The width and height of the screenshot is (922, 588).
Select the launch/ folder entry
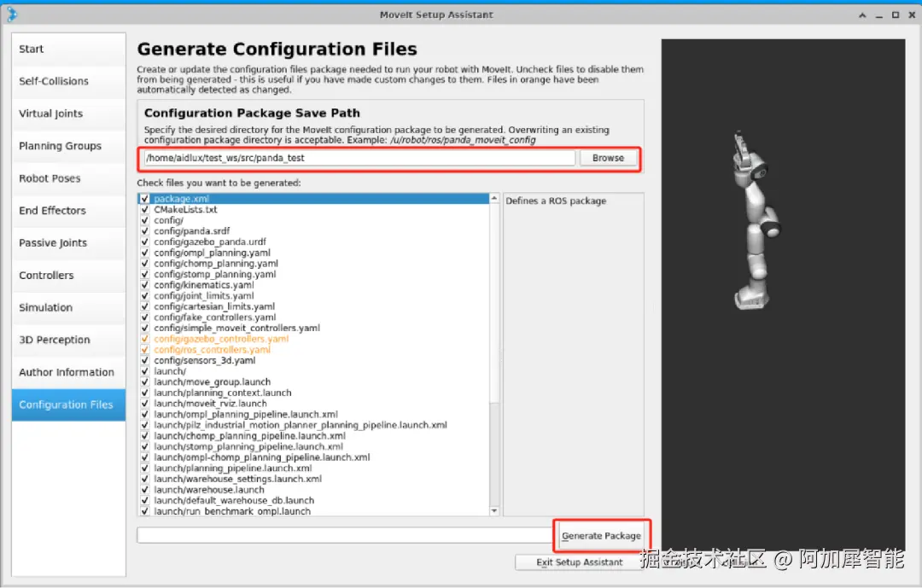[169, 371]
